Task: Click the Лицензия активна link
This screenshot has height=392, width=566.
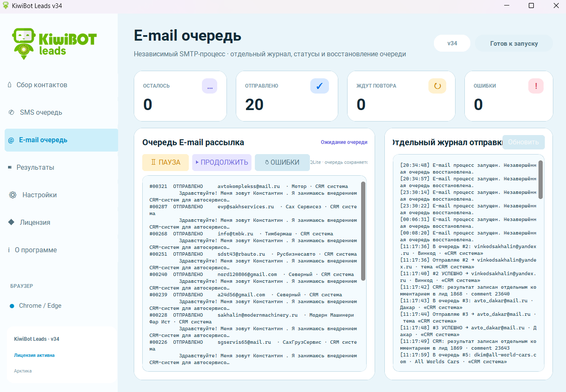Action: (x=34, y=355)
